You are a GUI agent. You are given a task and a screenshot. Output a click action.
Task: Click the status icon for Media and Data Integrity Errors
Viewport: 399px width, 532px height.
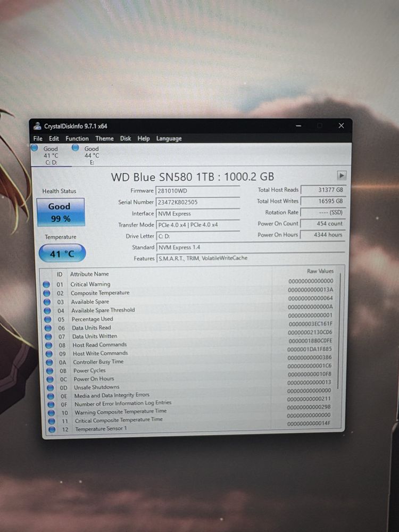pos(51,396)
